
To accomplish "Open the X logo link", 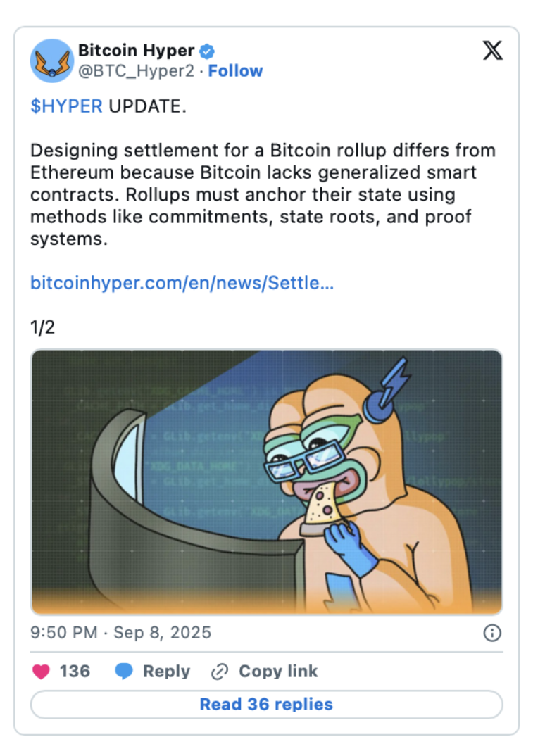I will pyautogui.click(x=492, y=51).
